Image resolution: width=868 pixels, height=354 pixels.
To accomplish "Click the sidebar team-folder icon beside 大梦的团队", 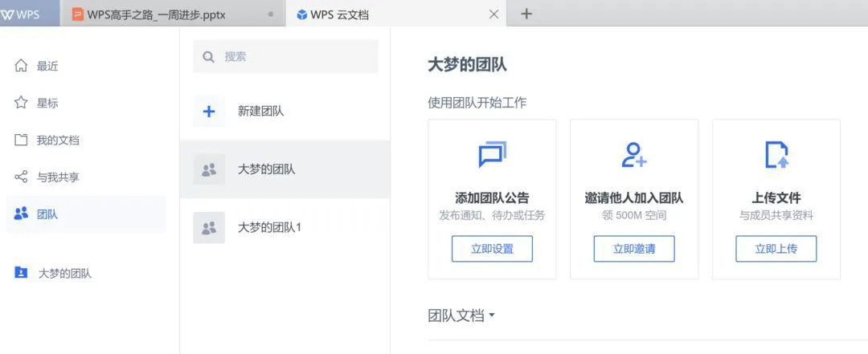I will pyautogui.click(x=21, y=273).
